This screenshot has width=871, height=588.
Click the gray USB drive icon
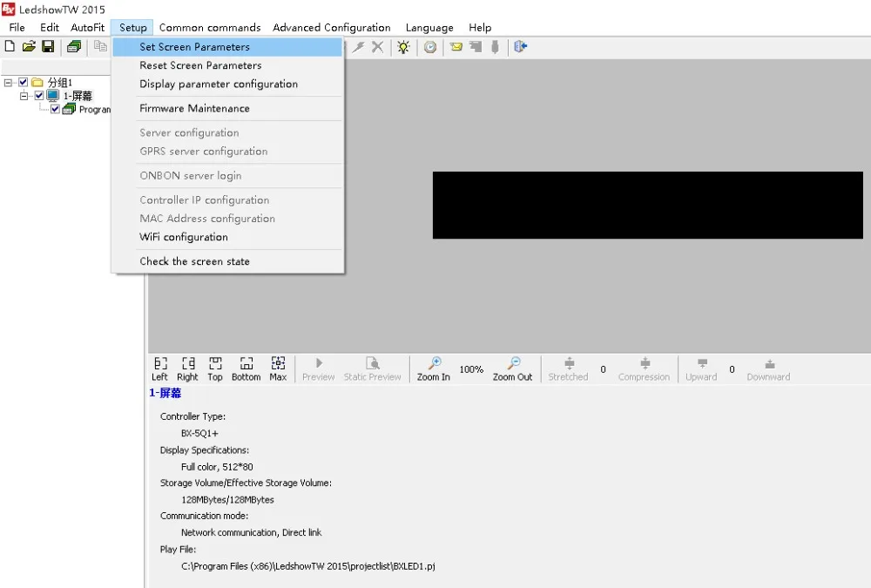click(x=495, y=47)
